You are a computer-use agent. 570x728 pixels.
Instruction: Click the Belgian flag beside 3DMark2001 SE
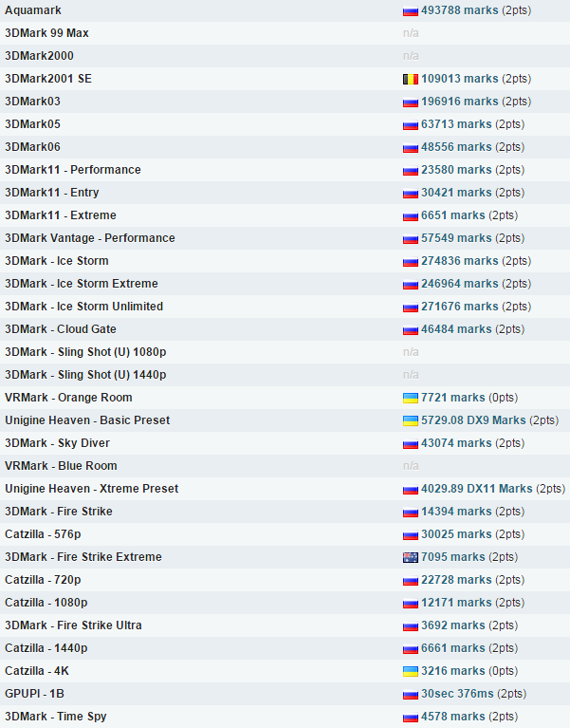(x=411, y=79)
